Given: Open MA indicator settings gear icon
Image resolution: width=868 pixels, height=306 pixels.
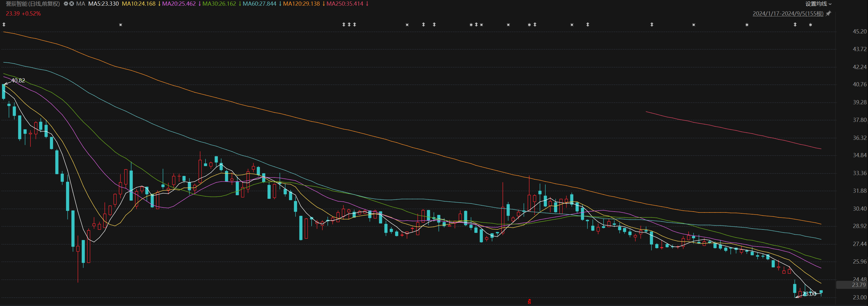Looking at the screenshot, I should point(66,4).
